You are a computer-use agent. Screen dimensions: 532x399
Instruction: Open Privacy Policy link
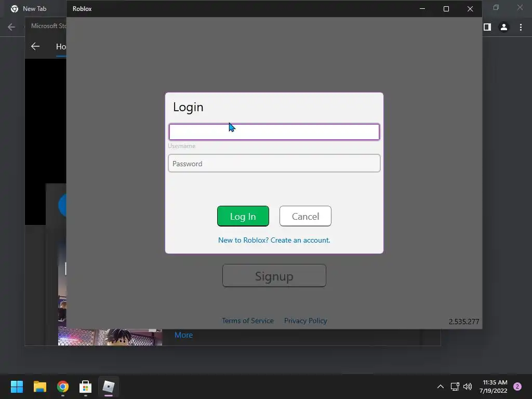(x=305, y=321)
